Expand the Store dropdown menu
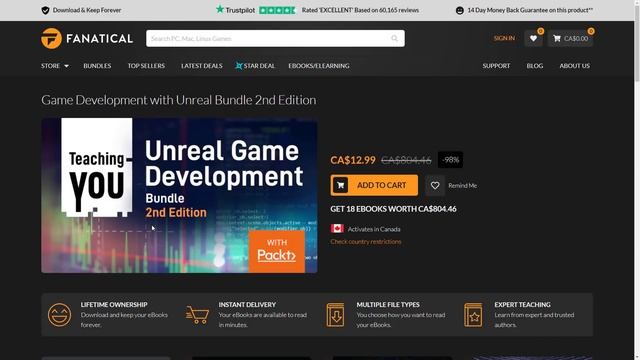This screenshot has height=360, width=640. point(55,66)
